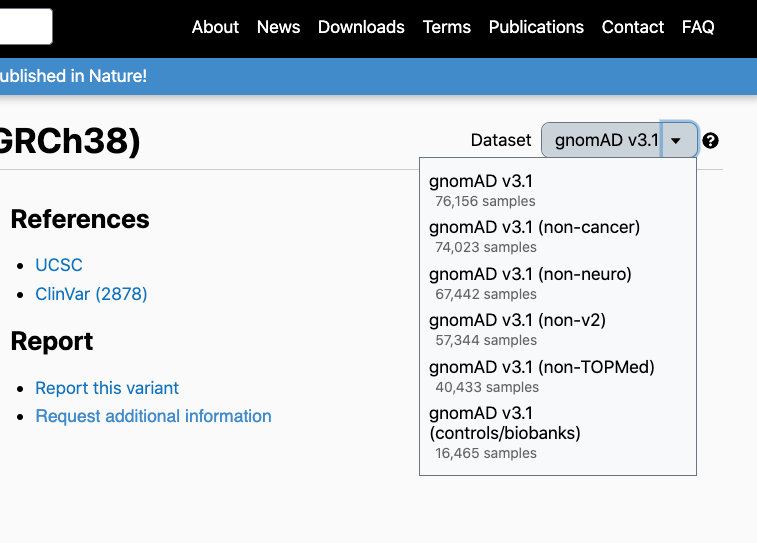Screen dimensions: 757x543
Task: Open the ClinVar (2878) reference
Action: pos(91,294)
